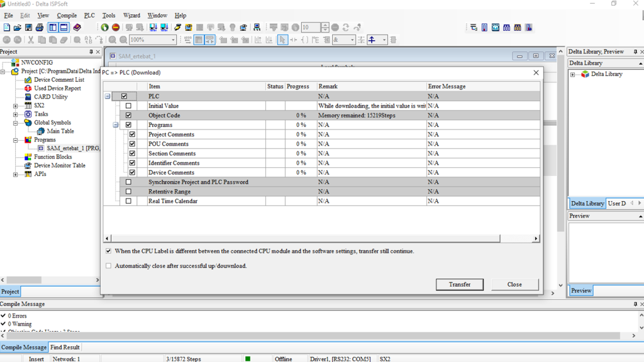Select the arrow pointer selection tool
644x362 pixels.
(x=282, y=40)
